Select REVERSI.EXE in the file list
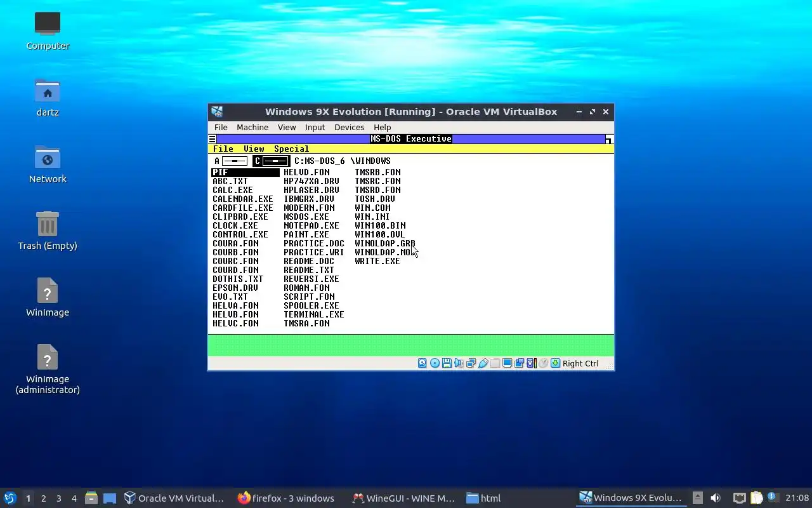Screen dimensions: 812x508 311,279
